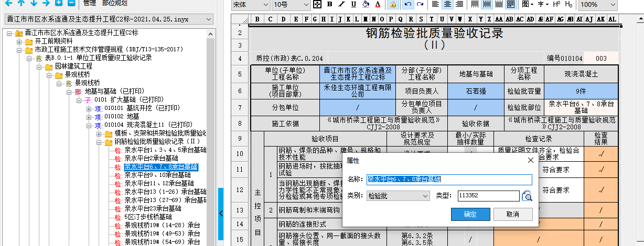Toggle underline formatting
The width and height of the screenshot is (644, 246).
355,5
